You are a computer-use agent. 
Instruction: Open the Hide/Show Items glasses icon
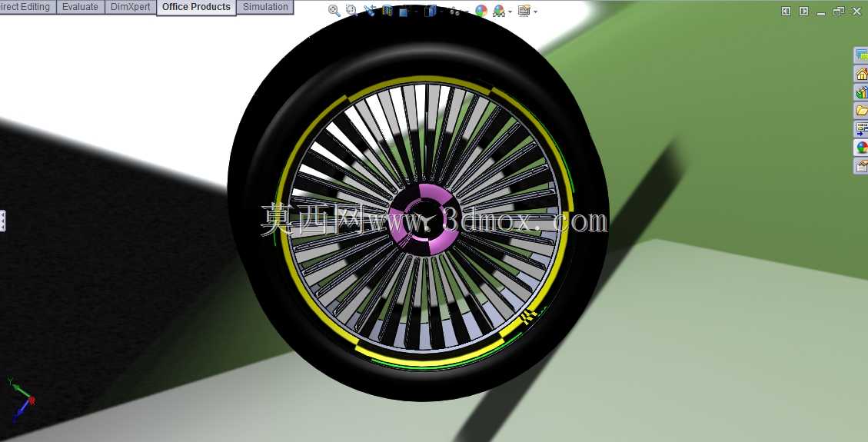click(x=454, y=12)
